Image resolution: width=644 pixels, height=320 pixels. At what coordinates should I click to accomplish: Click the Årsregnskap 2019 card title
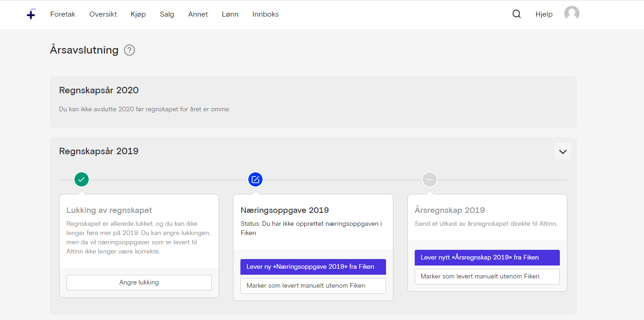tap(450, 211)
